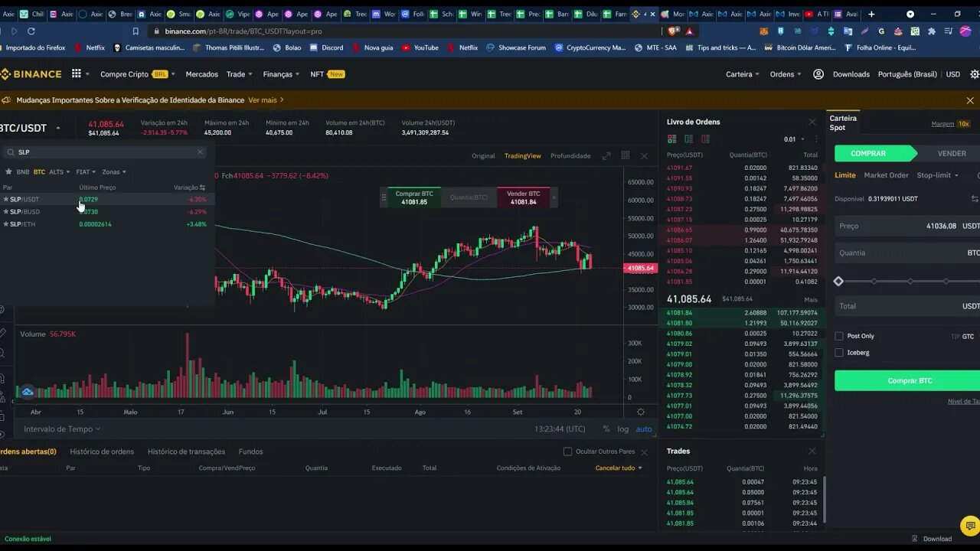Click the Preço input field
The image size is (980, 551).
click(x=907, y=226)
